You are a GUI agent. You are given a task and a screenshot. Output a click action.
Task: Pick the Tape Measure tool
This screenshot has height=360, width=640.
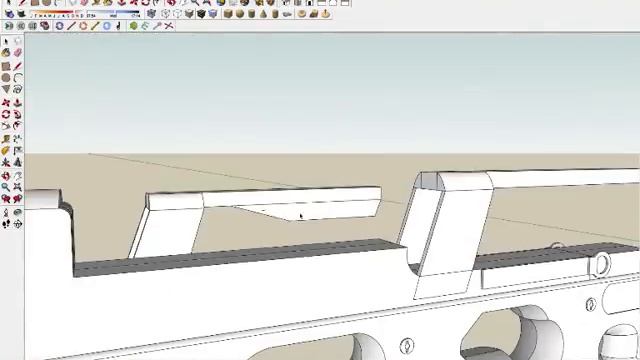[6, 139]
